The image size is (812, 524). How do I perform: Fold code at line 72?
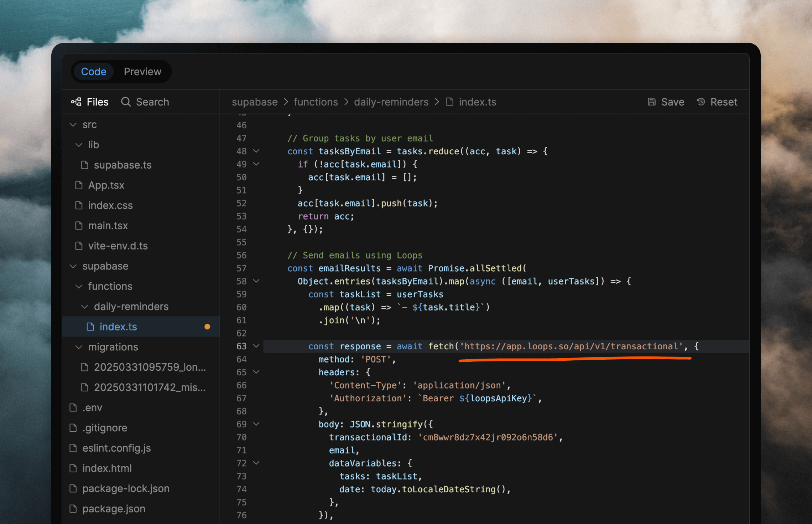pyautogui.click(x=256, y=463)
